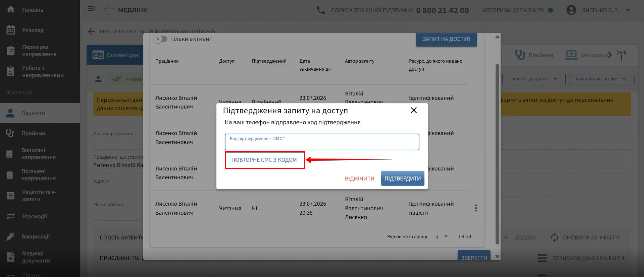Click the Основні дані ID card icon

click(98, 55)
